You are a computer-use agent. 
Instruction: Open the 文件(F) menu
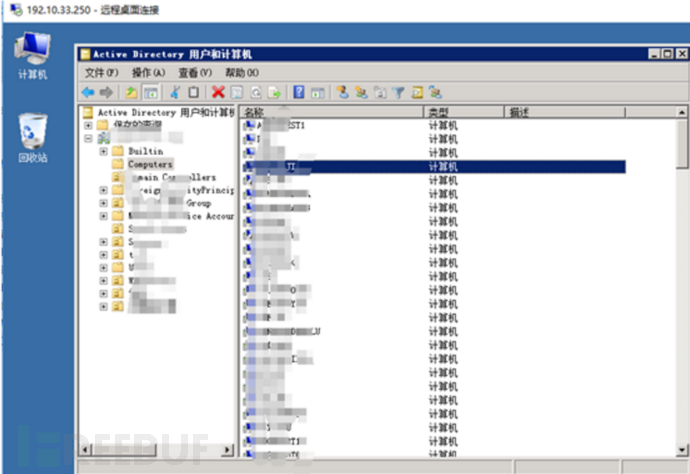click(x=101, y=73)
